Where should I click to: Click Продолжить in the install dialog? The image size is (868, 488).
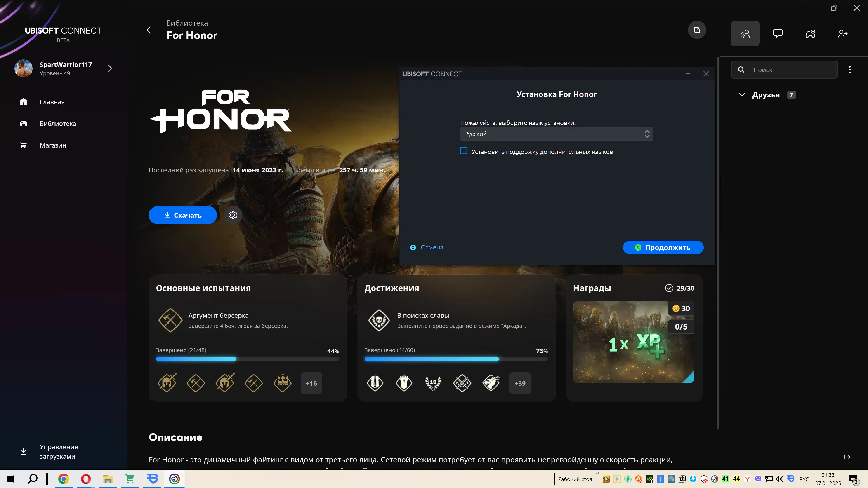point(663,248)
